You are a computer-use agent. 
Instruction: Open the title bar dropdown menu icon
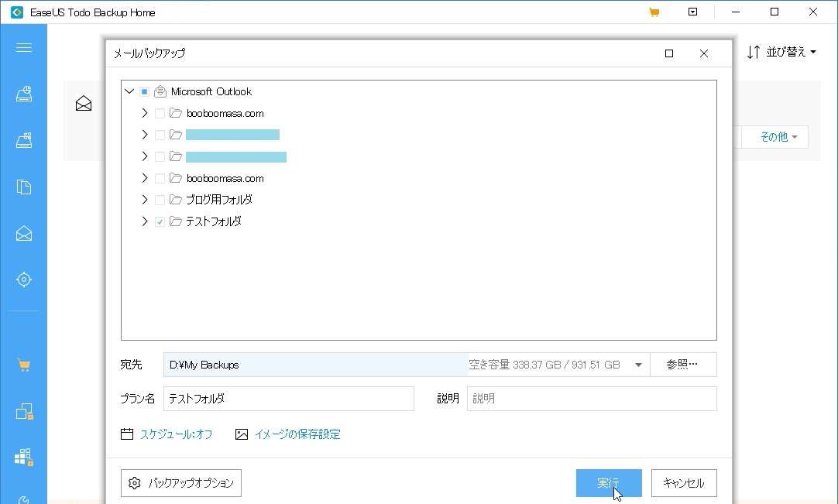point(692,12)
